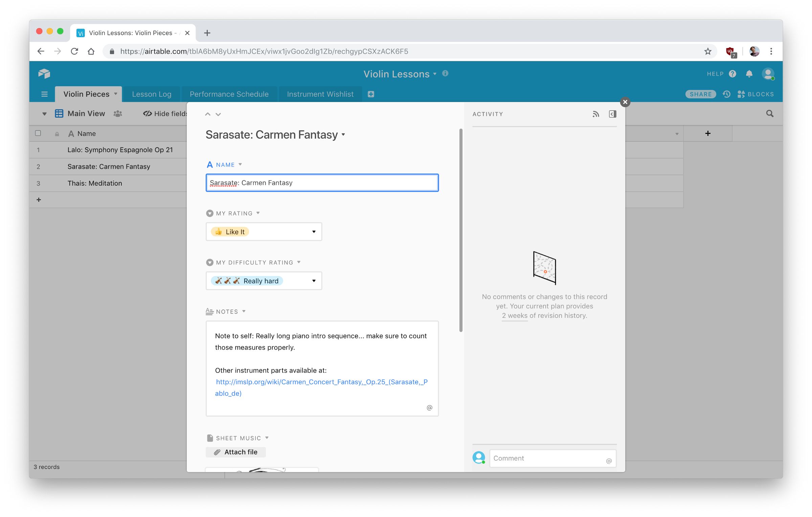The height and width of the screenshot is (517, 812).
Task: Open the IMSLP Carmen Concert Fantasy link
Action: 321,382
